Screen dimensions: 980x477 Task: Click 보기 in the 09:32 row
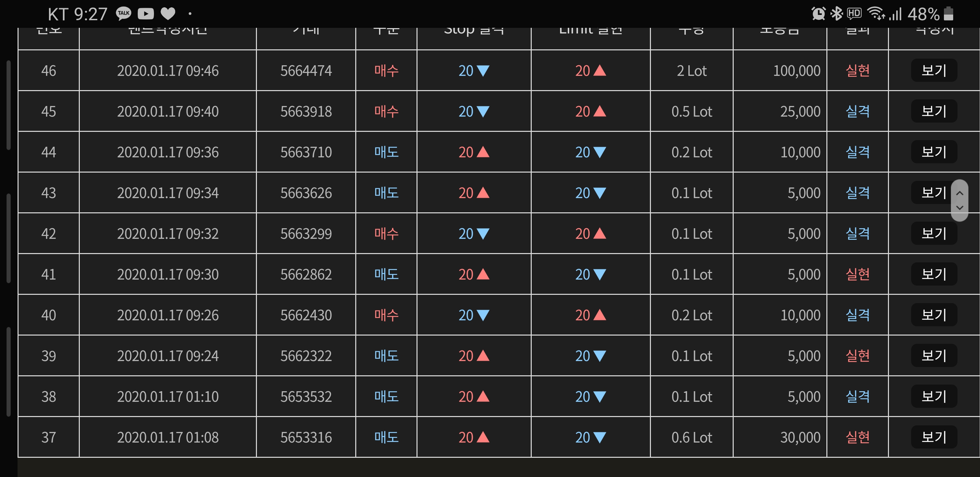[934, 233]
